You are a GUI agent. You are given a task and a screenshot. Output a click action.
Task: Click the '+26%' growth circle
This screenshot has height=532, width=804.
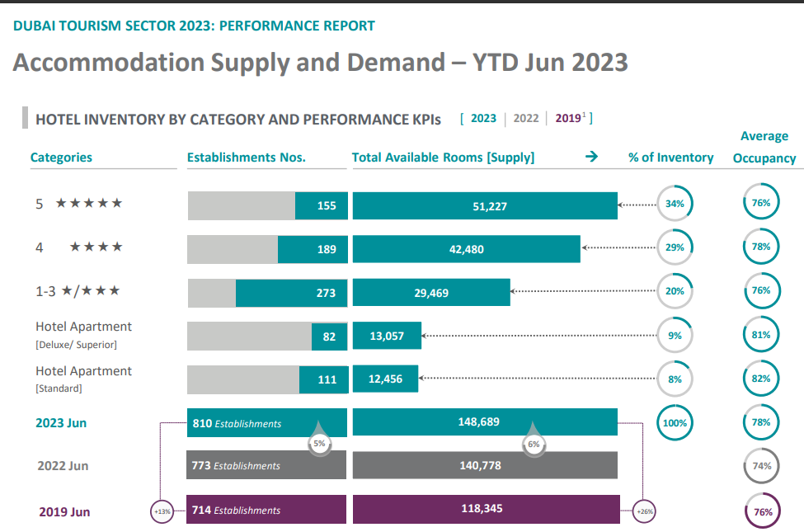pos(644,511)
